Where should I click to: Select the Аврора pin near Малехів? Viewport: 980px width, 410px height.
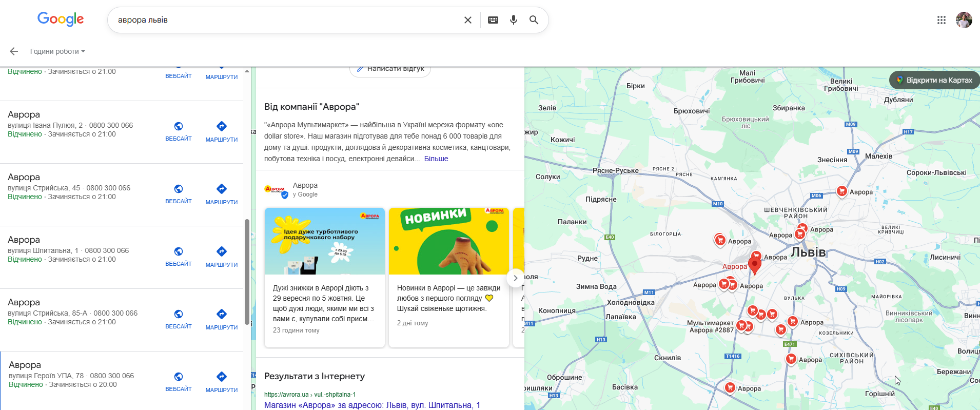click(x=842, y=191)
